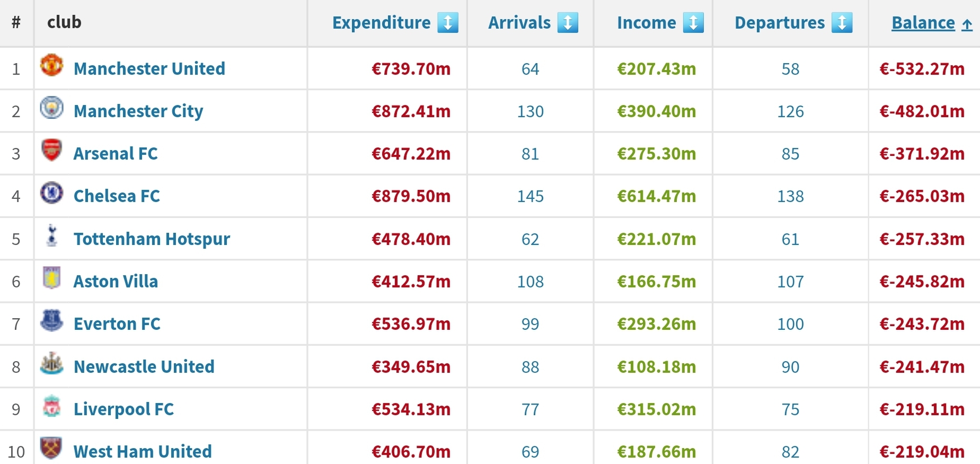Open Chelsea FC's 145 arrivals count

[531, 196]
